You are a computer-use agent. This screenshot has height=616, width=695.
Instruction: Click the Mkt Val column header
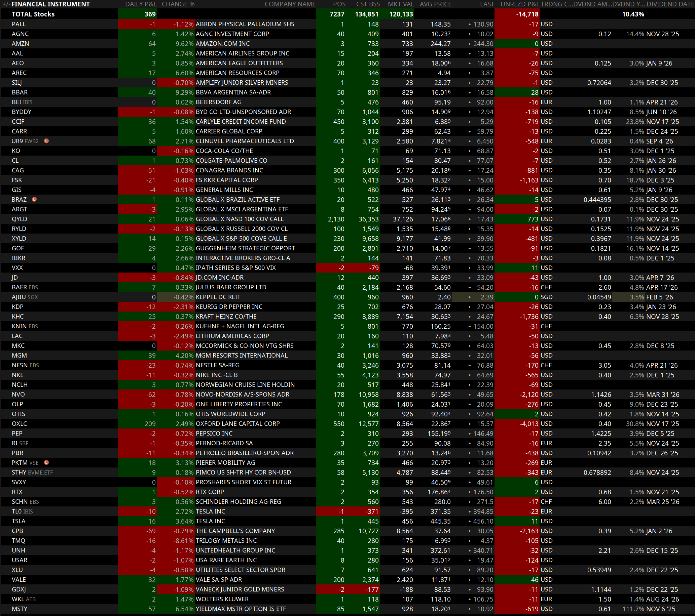coord(401,4)
